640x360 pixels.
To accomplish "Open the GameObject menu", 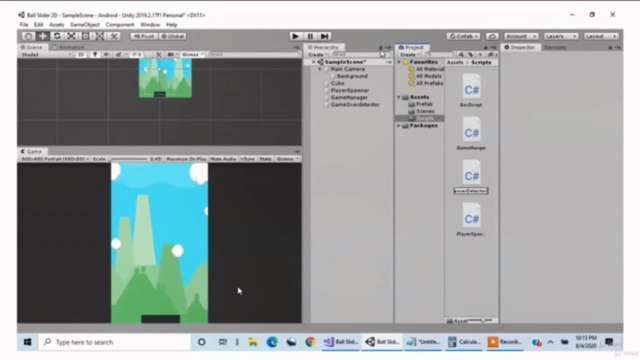I will [x=84, y=24].
